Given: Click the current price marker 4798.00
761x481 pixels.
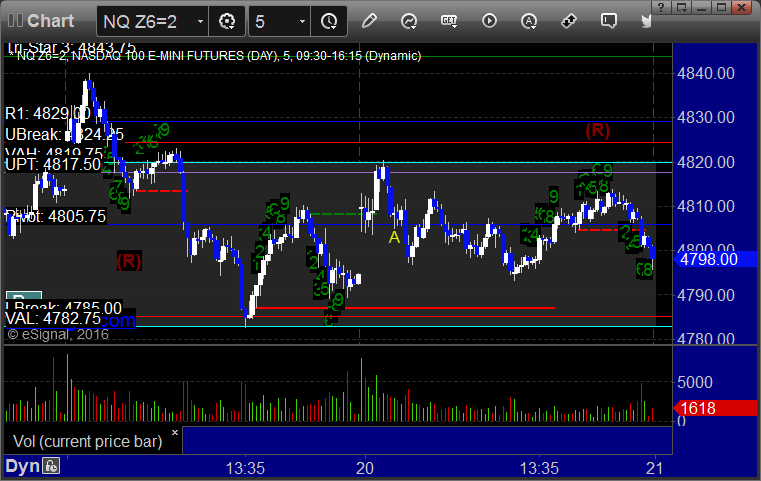Looking at the screenshot, I should (x=715, y=259).
